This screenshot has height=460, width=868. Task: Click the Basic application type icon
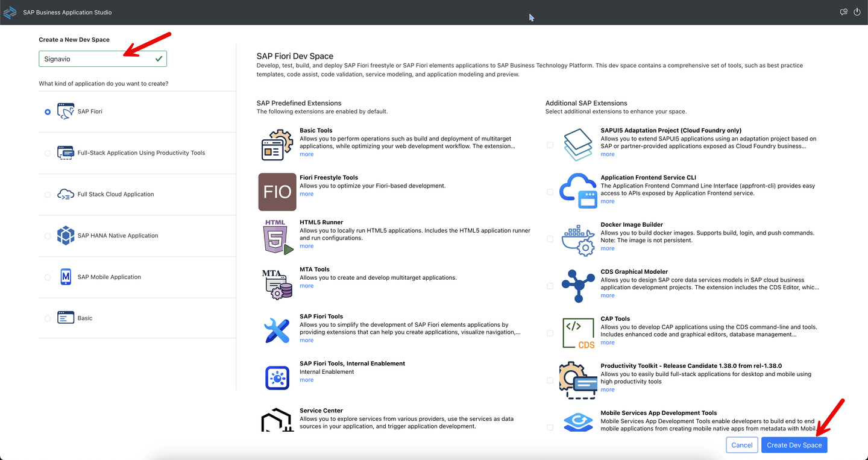pyautogui.click(x=66, y=318)
